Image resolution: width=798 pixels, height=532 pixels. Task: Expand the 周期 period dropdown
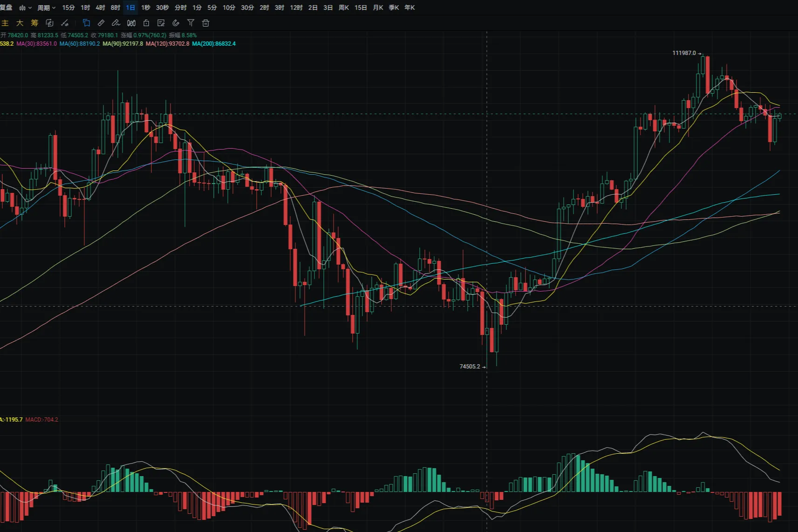coord(47,7)
